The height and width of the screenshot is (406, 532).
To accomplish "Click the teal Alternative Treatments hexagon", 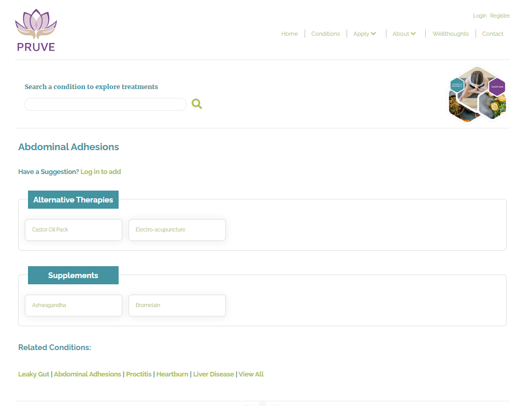I will tap(457, 85).
